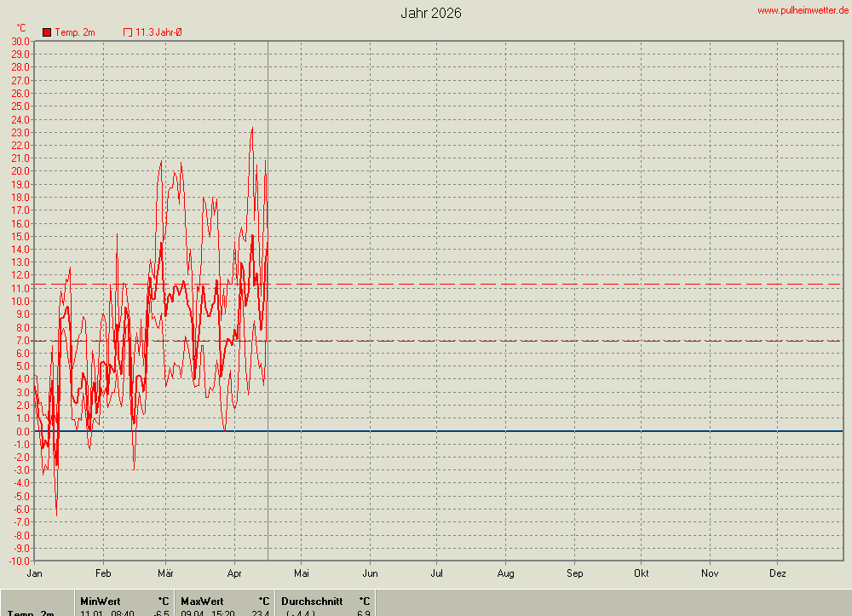Click the 30.0 value on the temperature axis
Viewport: 852px width, 616px height.
click(x=20, y=41)
